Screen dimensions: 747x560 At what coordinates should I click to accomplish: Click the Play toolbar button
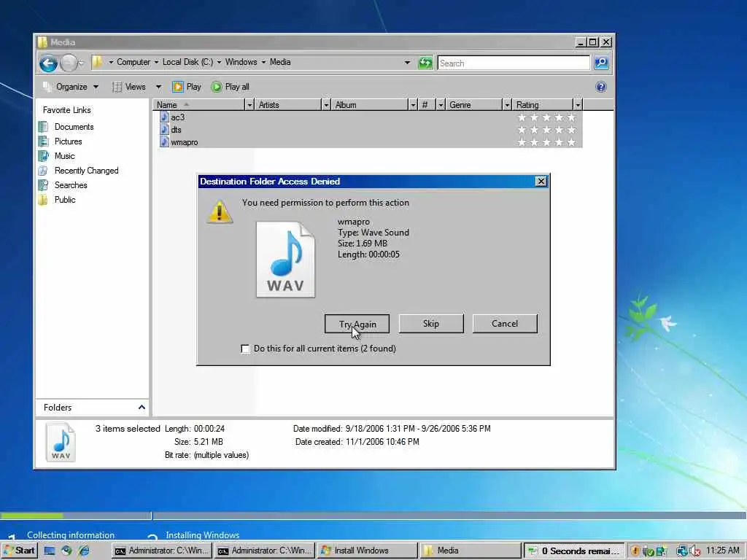(187, 87)
